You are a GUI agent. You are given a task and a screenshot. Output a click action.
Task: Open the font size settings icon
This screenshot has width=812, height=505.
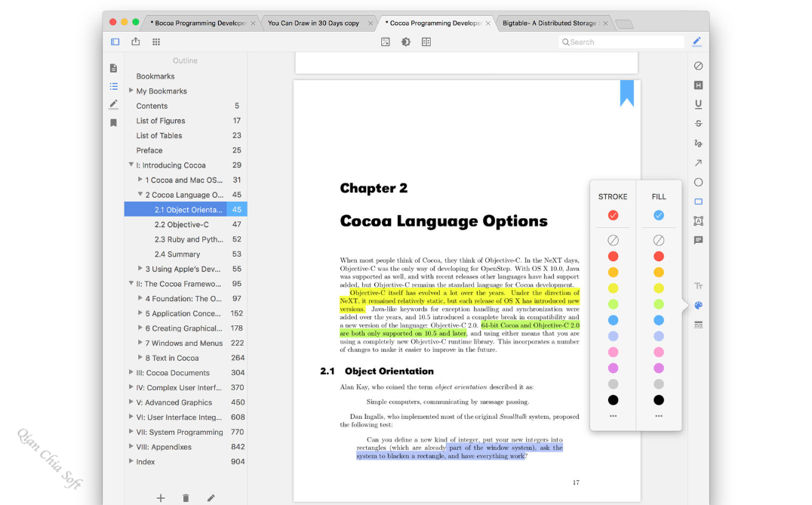(x=699, y=286)
